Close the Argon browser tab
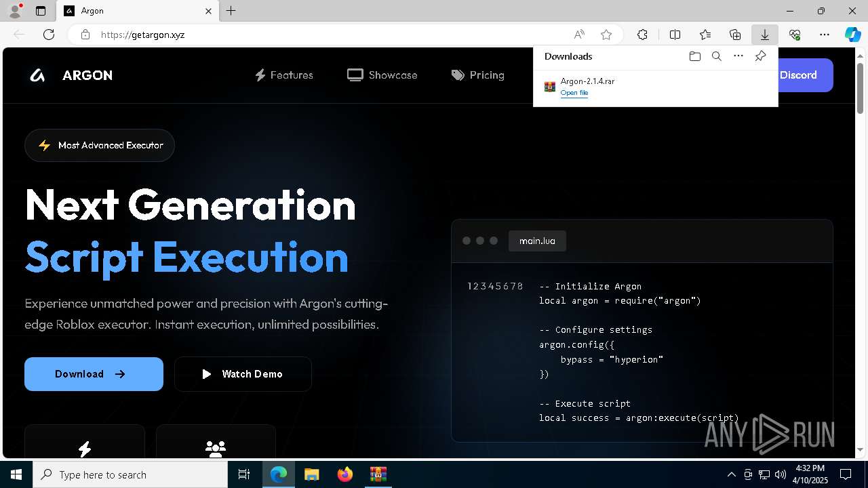The height and width of the screenshot is (488, 868). point(209,11)
